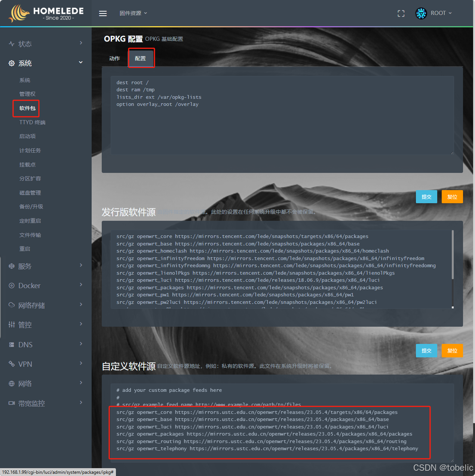Click the 带宽监控 camera icon
This screenshot has height=476, width=475.
[12, 403]
